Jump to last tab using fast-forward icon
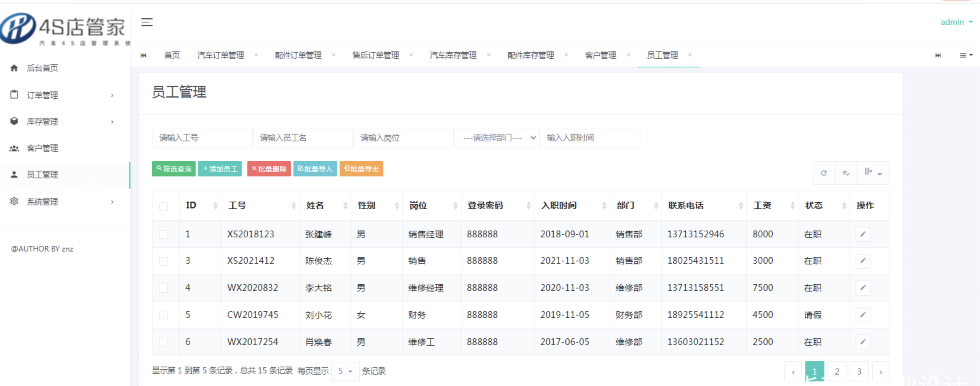This screenshot has width=980, height=386. point(938,55)
